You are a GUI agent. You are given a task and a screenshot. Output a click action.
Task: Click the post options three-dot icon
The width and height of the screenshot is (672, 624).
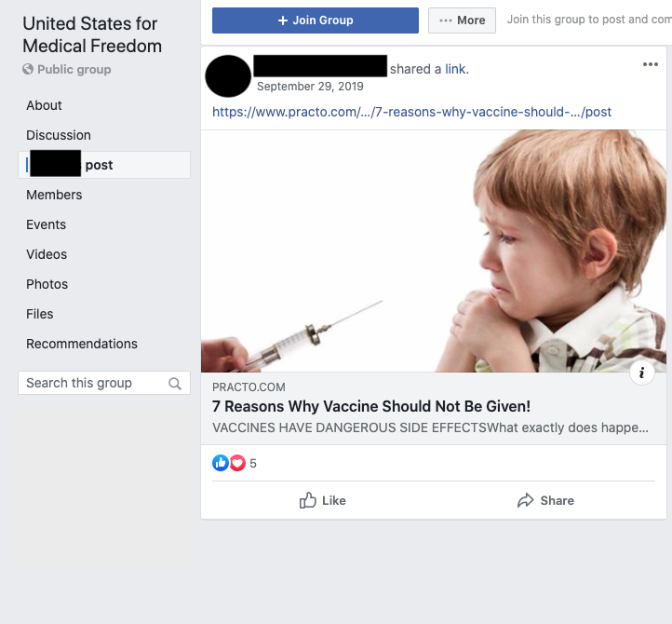tap(650, 64)
